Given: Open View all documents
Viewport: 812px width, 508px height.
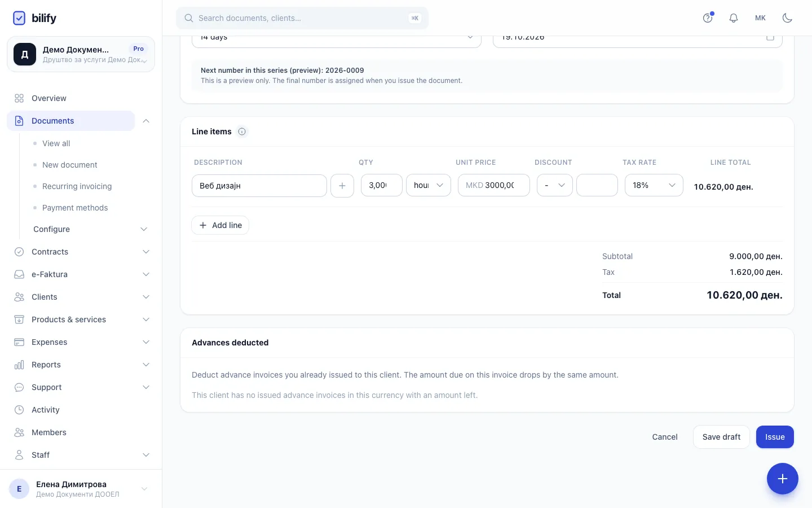Looking at the screenshot, I should (56, 143).
